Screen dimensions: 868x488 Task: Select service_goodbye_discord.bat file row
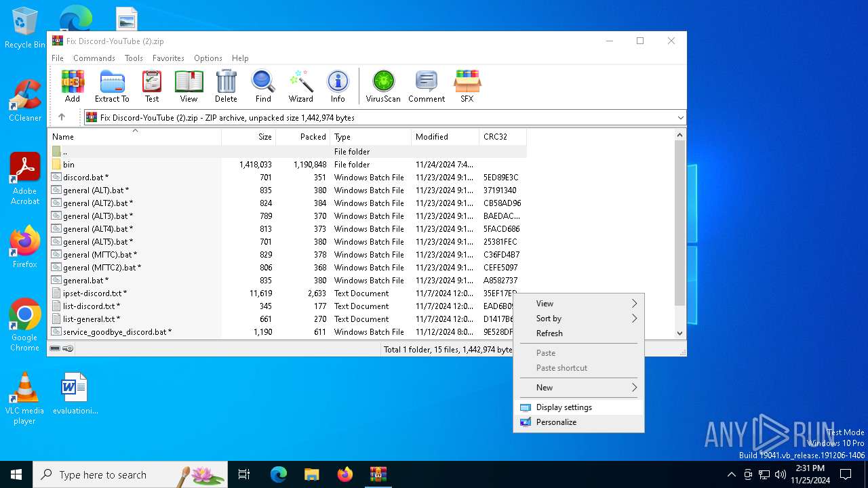[288, 332]
